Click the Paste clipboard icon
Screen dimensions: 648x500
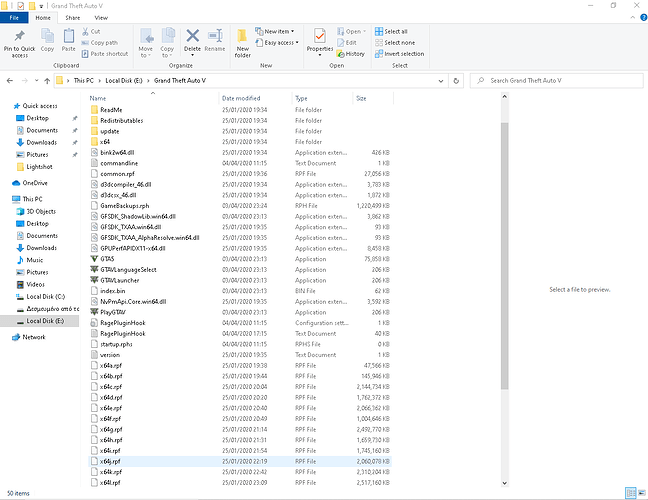(69, 36)
